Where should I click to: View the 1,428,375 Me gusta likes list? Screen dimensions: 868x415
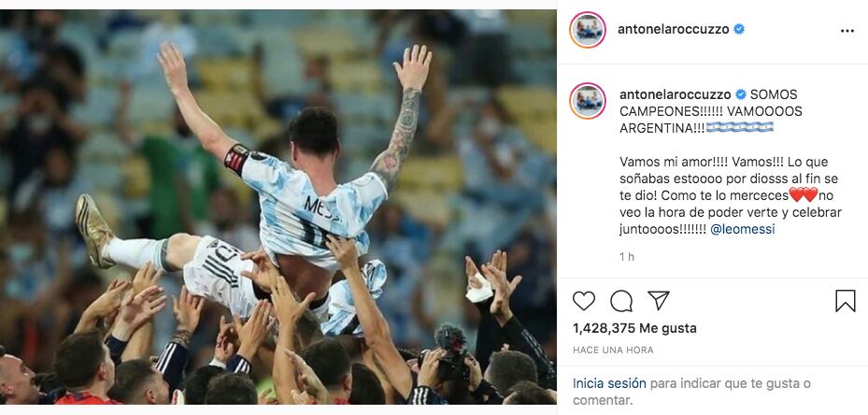click(634, 328)
